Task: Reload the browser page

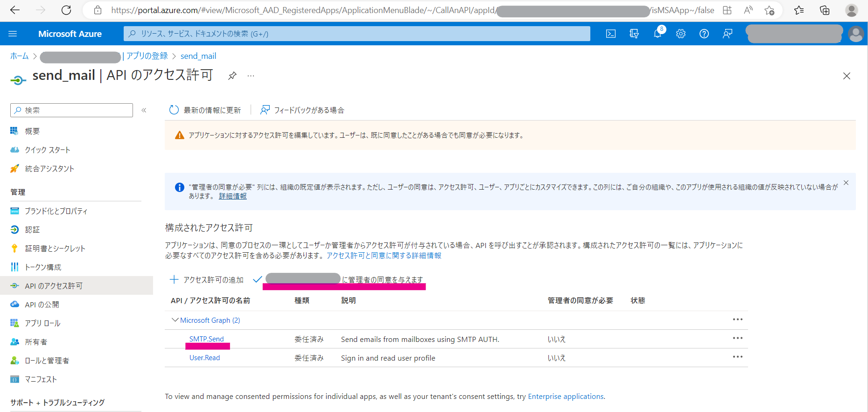Action: click(x=66, y=10)
